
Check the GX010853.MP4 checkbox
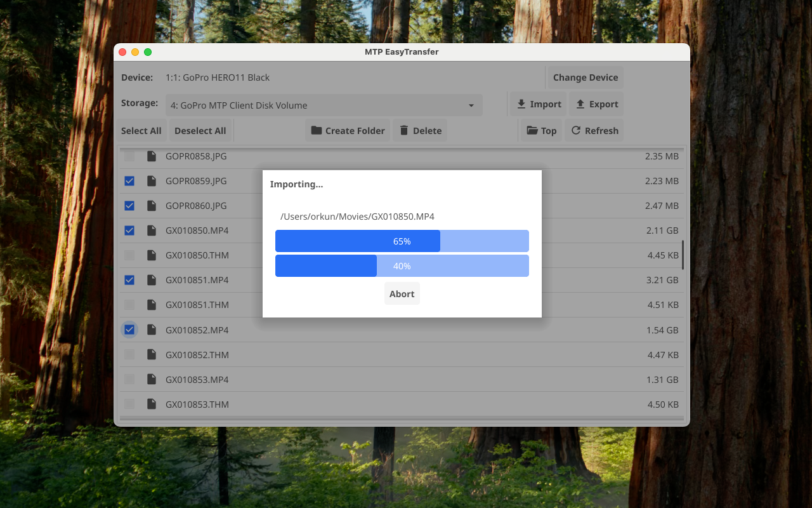(x=129, y=380)
